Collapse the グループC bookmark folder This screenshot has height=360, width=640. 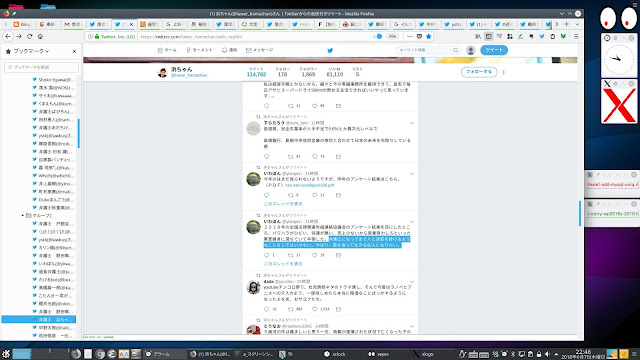pos(22,215)
